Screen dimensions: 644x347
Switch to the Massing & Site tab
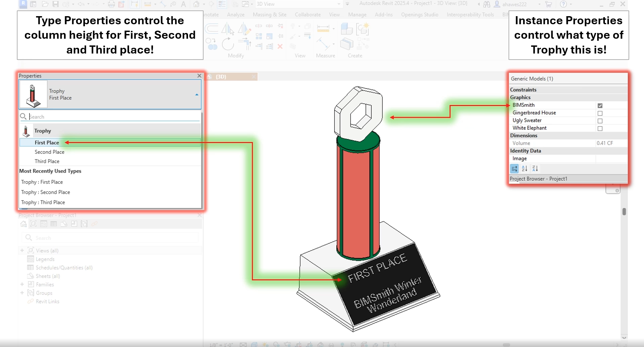point(270,14)
